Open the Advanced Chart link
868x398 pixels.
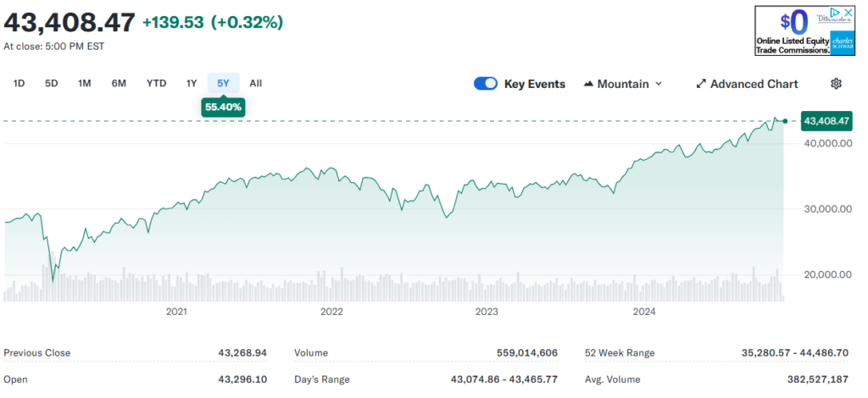point(754,84)
